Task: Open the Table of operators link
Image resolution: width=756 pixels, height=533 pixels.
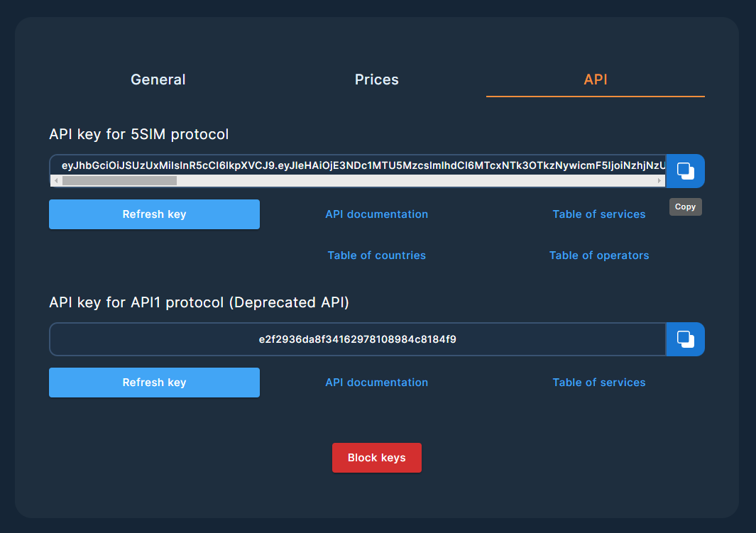Action: 599,255
